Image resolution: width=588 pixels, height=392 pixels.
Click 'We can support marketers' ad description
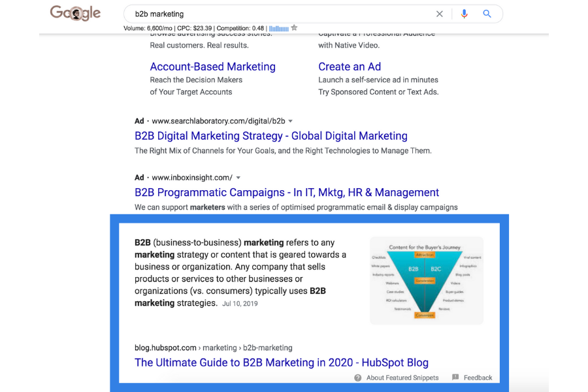point(296,208)
